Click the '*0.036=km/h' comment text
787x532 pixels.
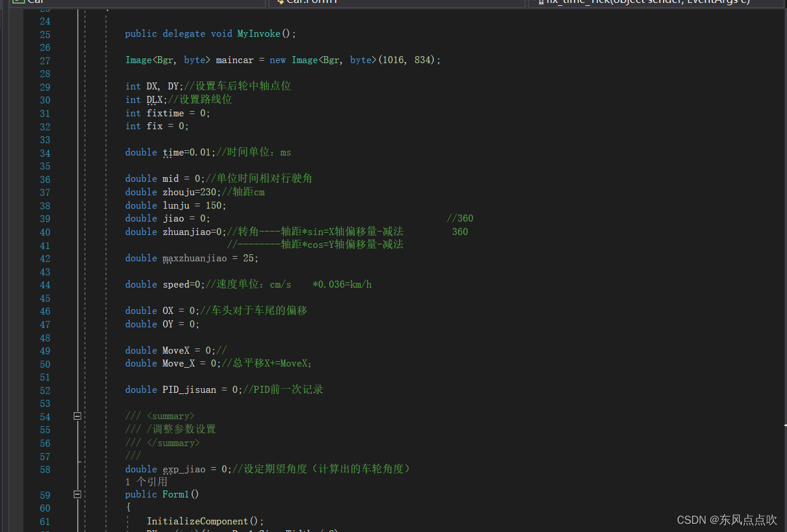point(342,285)
